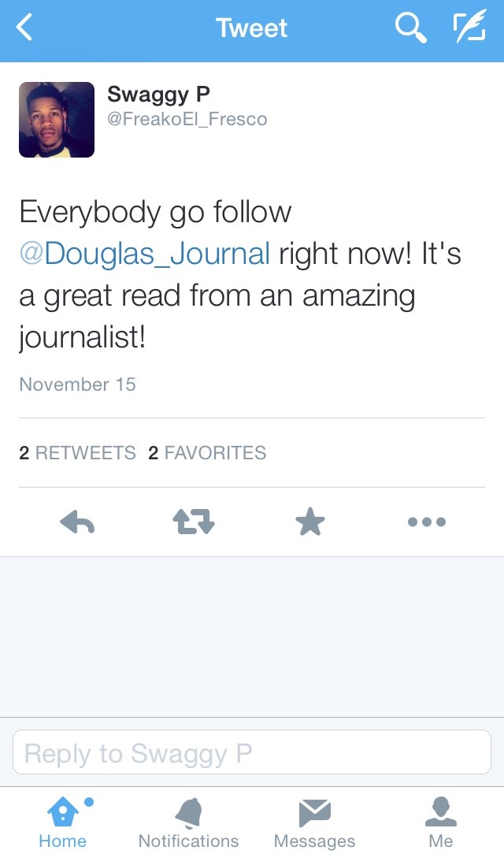Open Notifications tab
This screenshot has height=854, width=504.
coord(188,822)
